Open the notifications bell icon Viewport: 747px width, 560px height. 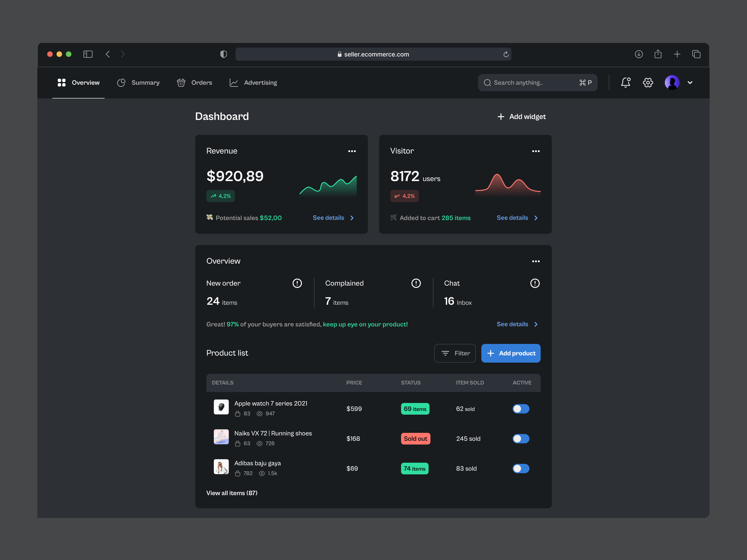coord(625,82)
